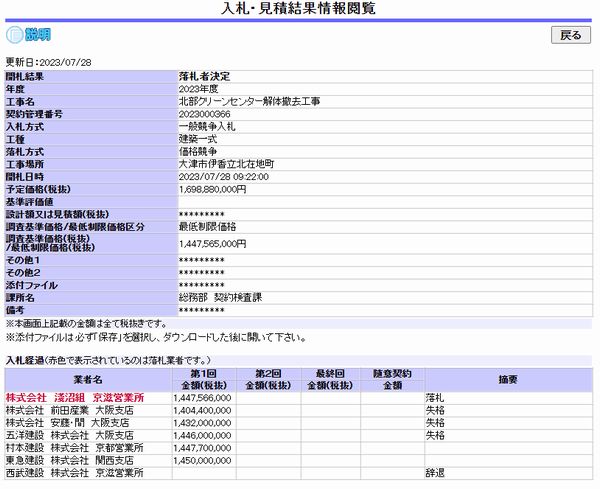Click the 課所名 row label

(20, 298)
